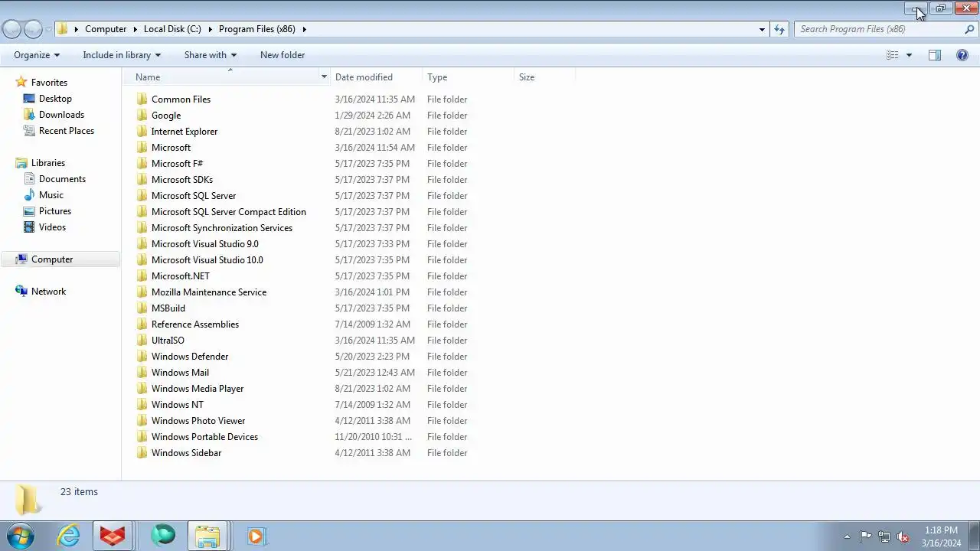Select Microsoft Visual Studio 10.0 folder
The image size is (980, 551).
pos(207,260)
